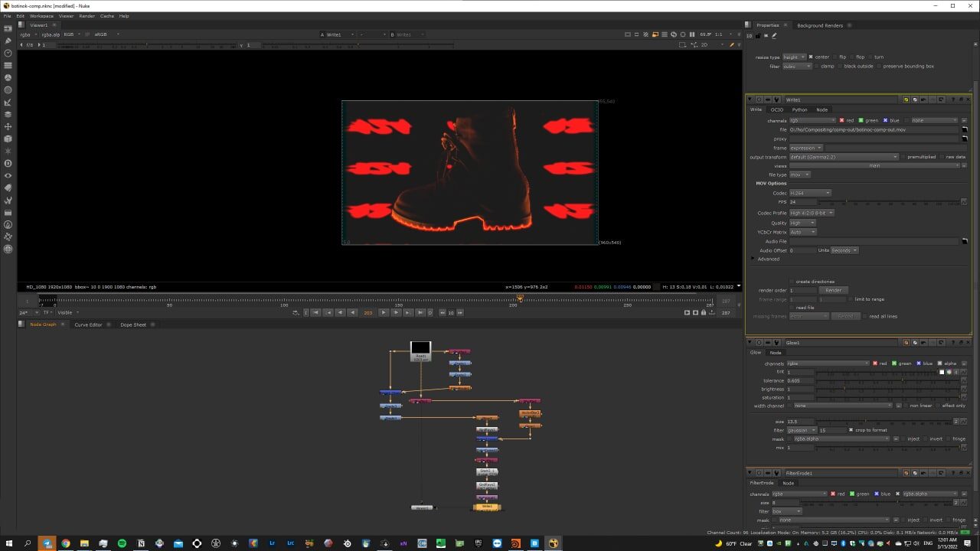Open the Transform nodes toolbar menu
Screen dimensions: 980x551
pyautogui.click(x=8, y=126)
